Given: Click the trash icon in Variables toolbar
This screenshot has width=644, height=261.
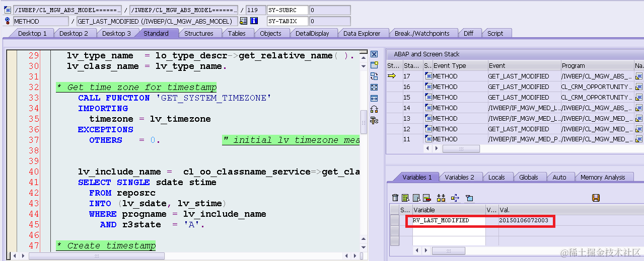Looking at the screenshot, I should (395, 198).
